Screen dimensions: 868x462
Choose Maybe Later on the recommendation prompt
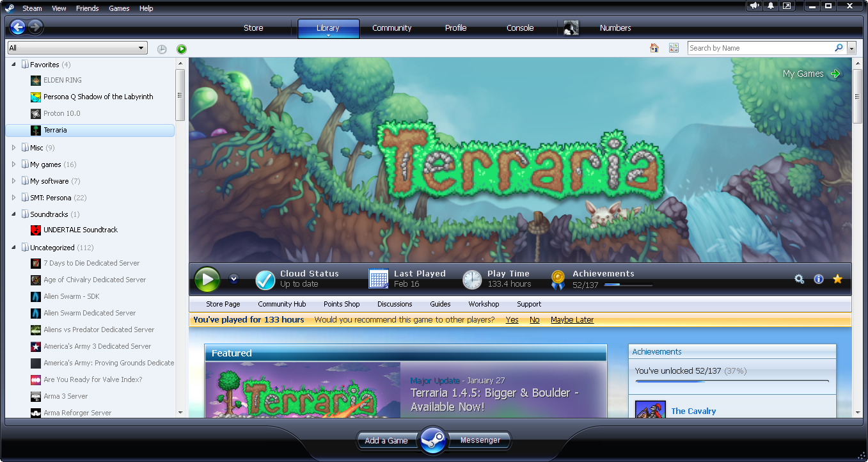click(x=572, y=320)
